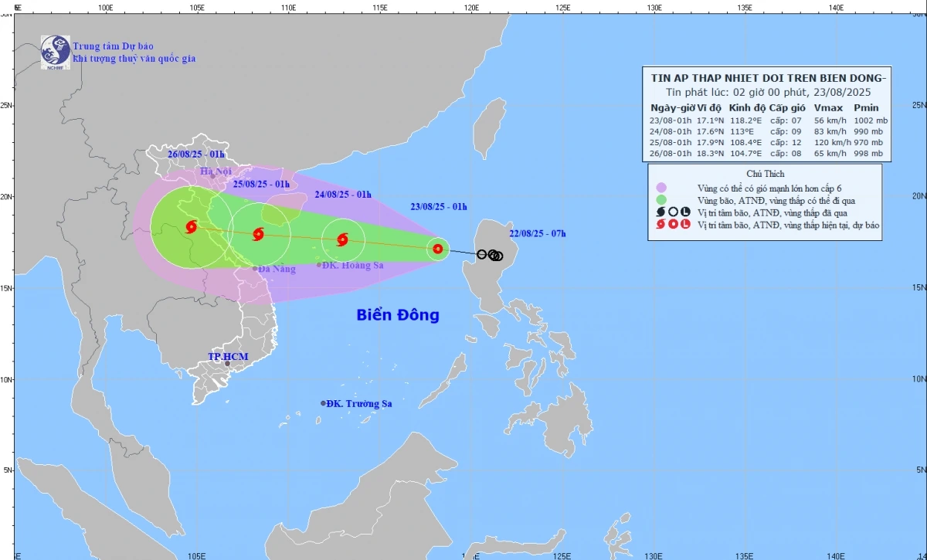Click the '22/08/25 - 07h' map timestamp
The width and height of the screenshot is (927, 560).
[x=538, y=233]
